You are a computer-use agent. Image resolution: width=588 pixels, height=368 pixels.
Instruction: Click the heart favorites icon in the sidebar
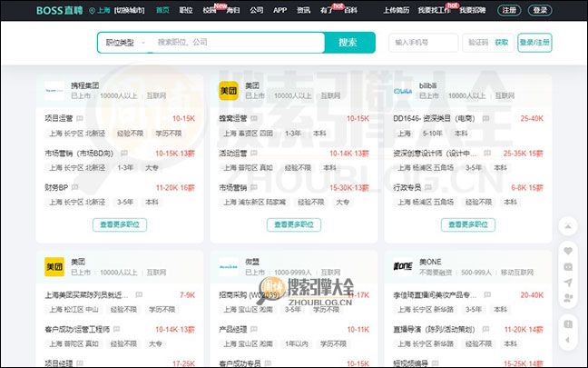point(568,250)
